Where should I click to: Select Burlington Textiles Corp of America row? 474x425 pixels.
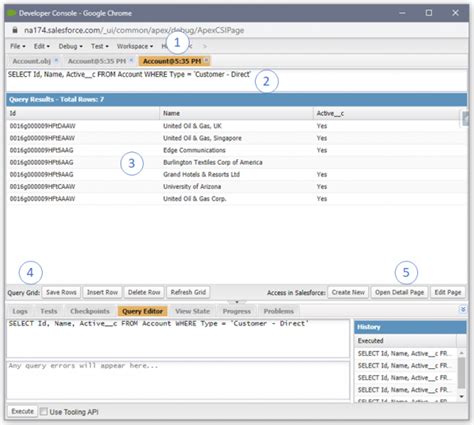point(236,162)
